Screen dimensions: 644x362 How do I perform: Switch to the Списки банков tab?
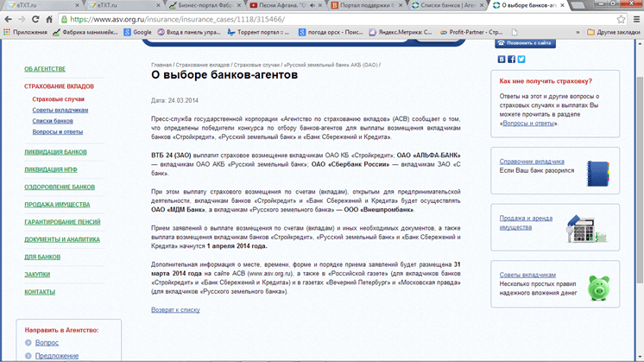(447, 5)
